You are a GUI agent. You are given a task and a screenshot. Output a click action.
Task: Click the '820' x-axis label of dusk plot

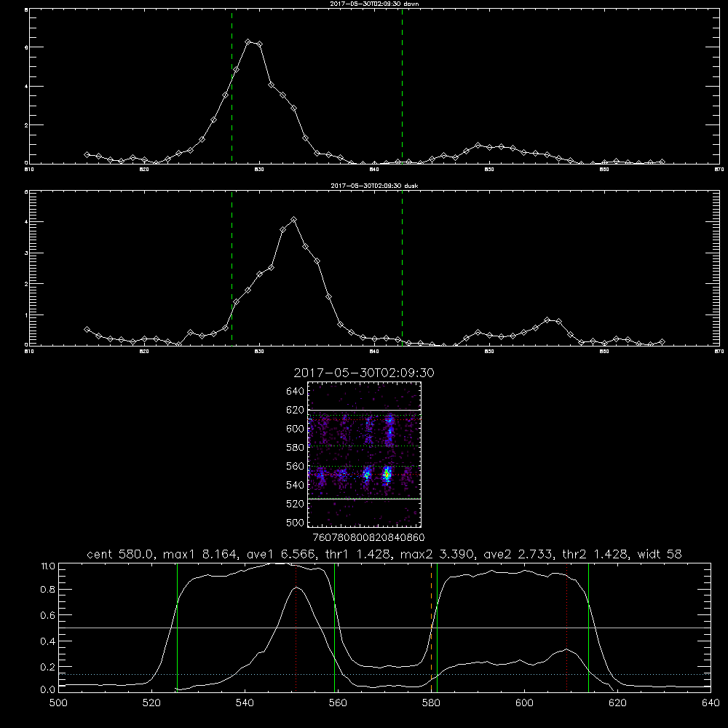[144, 352]
